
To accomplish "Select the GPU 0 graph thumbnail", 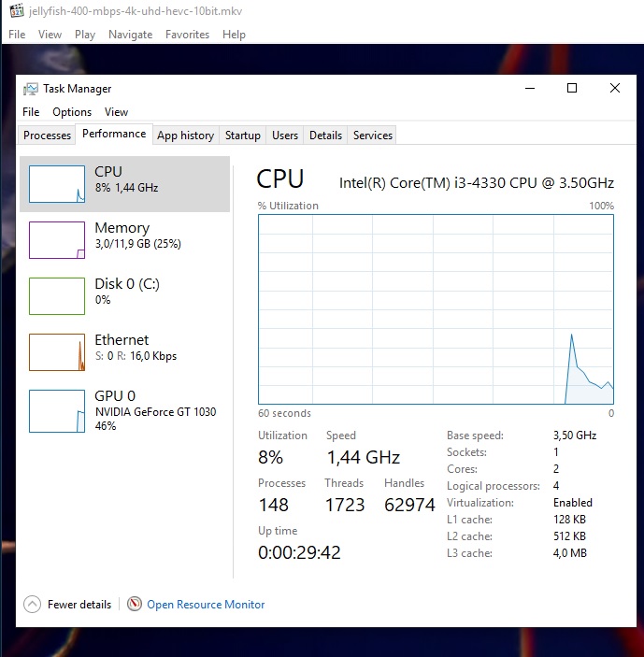I will 57,411.
